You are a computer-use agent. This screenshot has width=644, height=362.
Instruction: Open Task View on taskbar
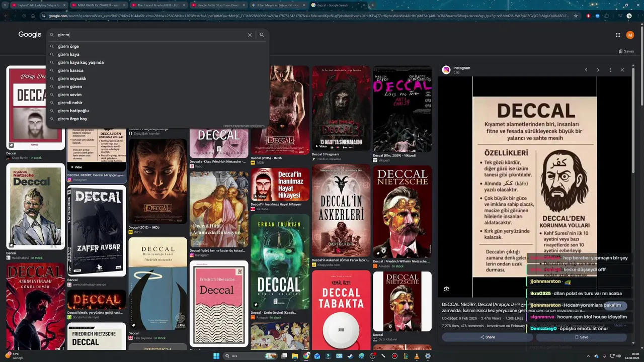pyautogui.click(x=284, y=356)
